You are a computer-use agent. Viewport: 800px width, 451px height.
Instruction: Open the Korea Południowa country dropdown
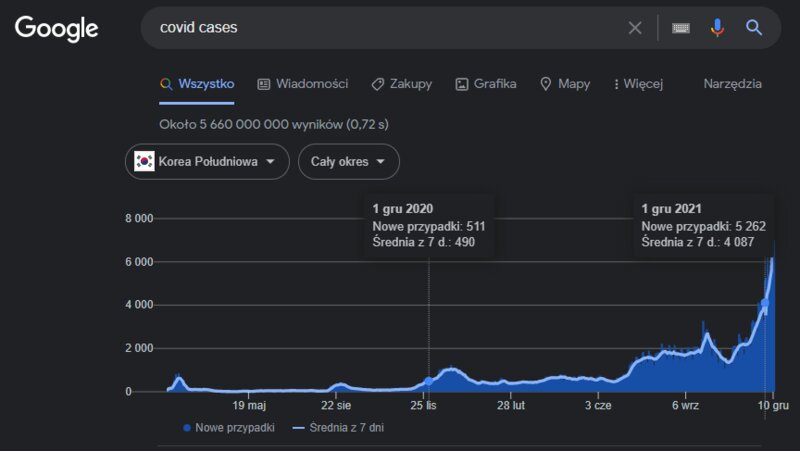(207, 162)
